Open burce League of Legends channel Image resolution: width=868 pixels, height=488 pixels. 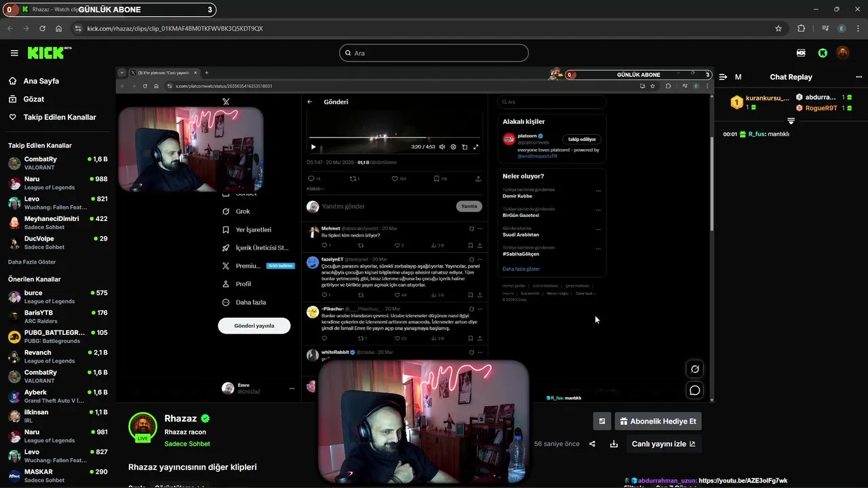58,297
